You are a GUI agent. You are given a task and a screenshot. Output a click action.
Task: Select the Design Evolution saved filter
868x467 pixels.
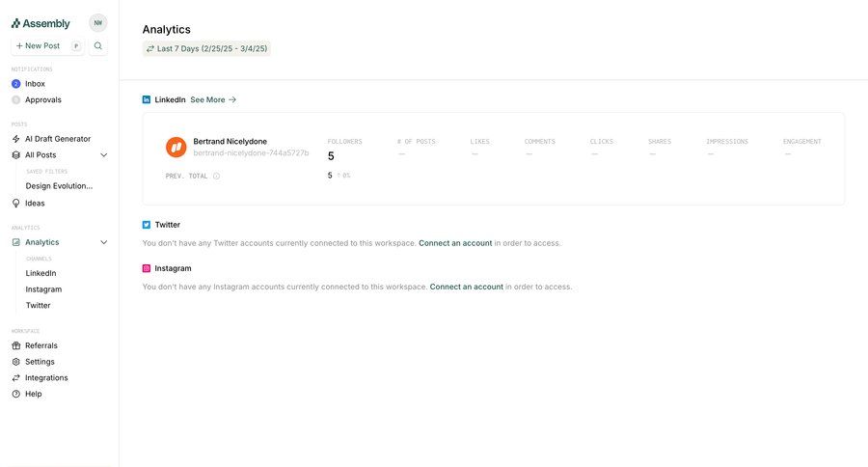59,186
